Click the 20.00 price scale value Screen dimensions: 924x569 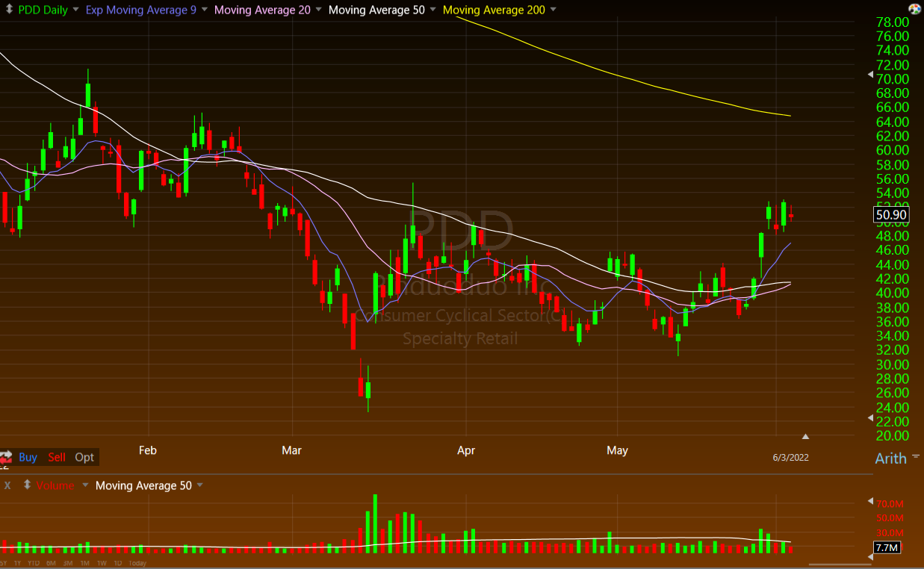click(x=892, y=435)
